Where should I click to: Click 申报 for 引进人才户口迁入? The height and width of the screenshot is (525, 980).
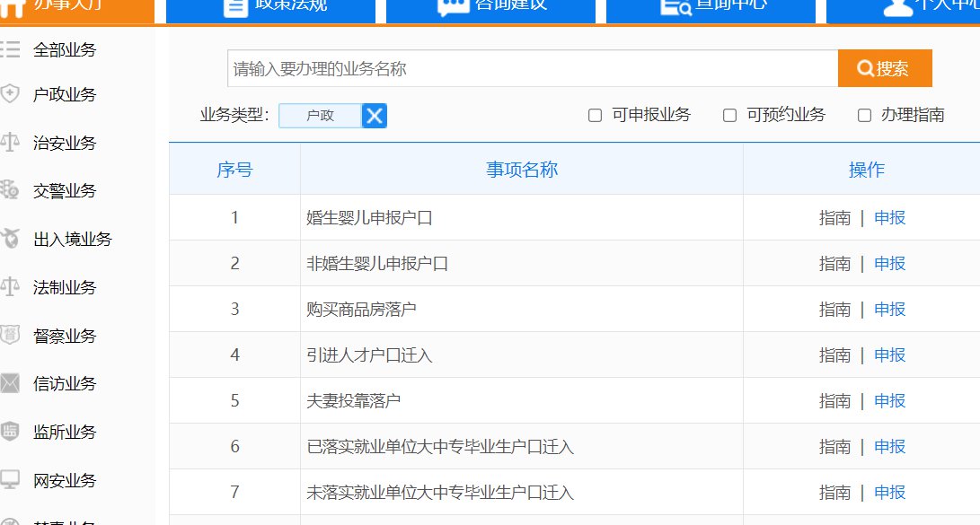point(889,355)
